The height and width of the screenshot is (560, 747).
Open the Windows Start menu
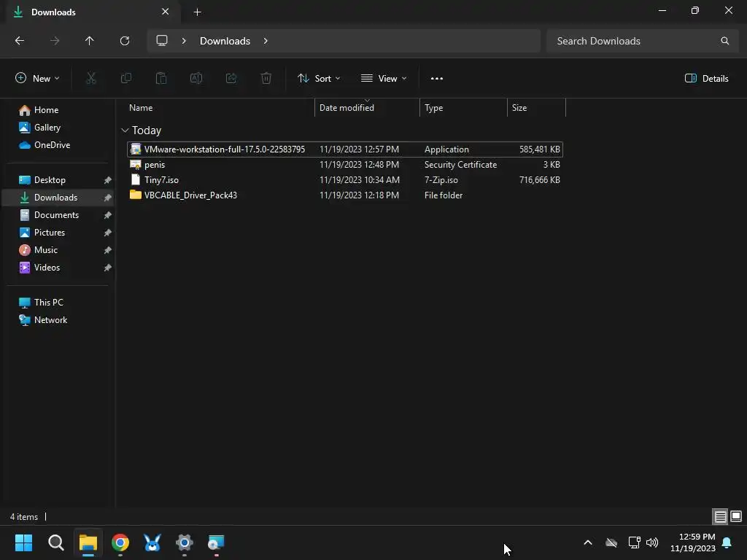click(x=23, y=542)
